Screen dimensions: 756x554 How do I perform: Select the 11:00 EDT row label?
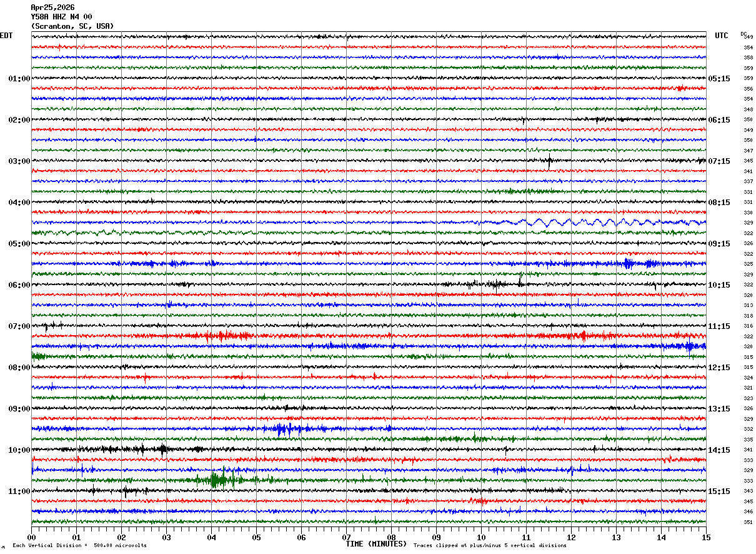[19, 491]
